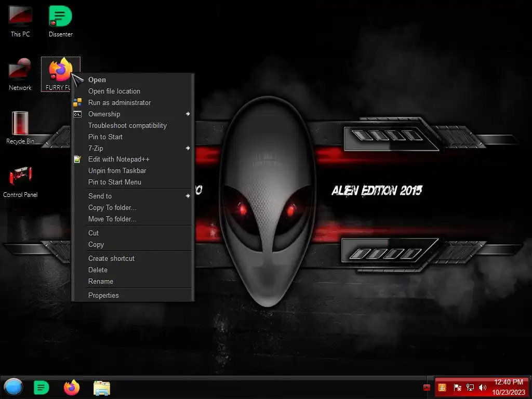The width and height of the screenshot is (532, 399).
Task: Choose Open file location
Action: tap(133, 91)
